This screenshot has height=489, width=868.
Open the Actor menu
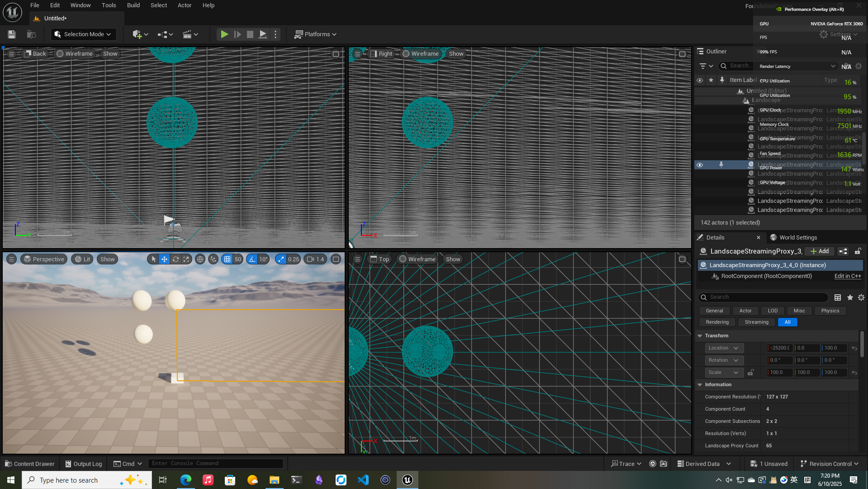pyautogui.click(x=185, y=5)
